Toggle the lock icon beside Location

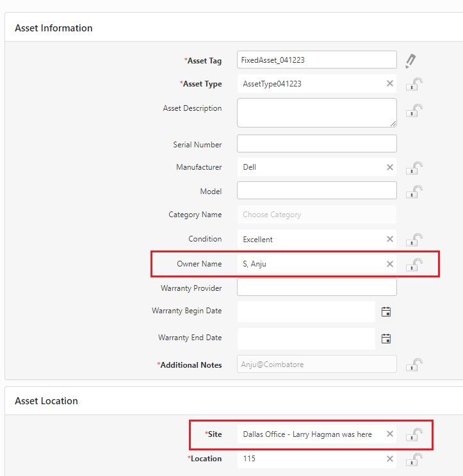pyautogui.click(x=414, y=459)
